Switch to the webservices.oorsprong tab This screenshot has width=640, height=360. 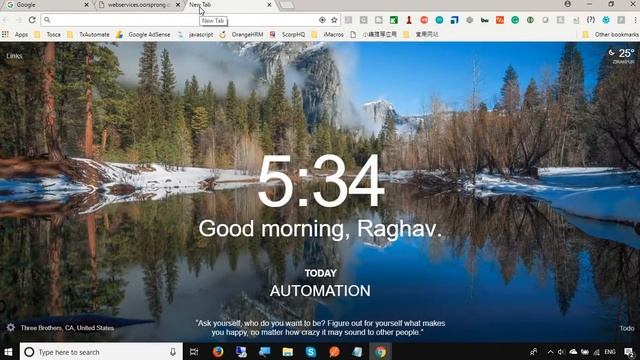[139, 5]
